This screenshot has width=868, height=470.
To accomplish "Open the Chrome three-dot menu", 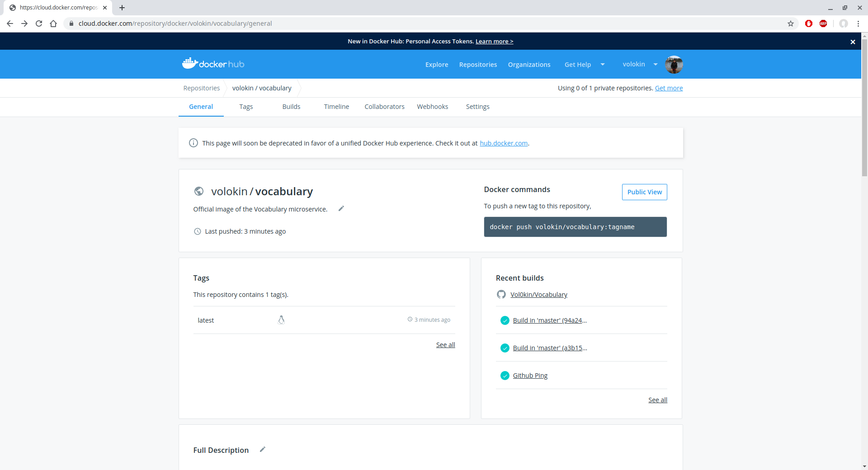I will coord(858,23).
